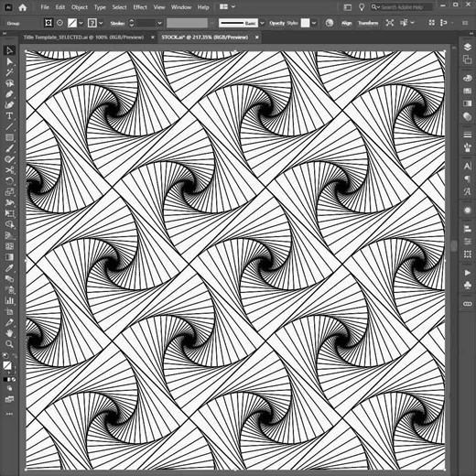
Task: Click the Transform button
Action: point(368,23)
